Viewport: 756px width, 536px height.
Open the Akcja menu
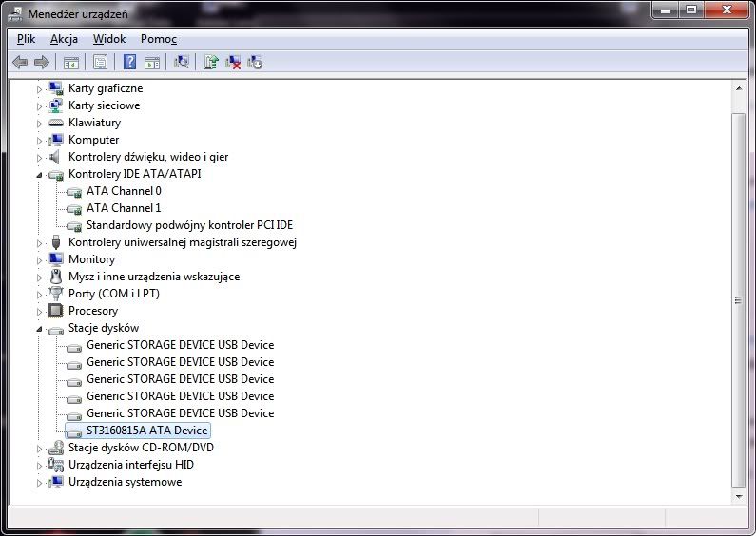pyautogui.click(x=64, y=39)
